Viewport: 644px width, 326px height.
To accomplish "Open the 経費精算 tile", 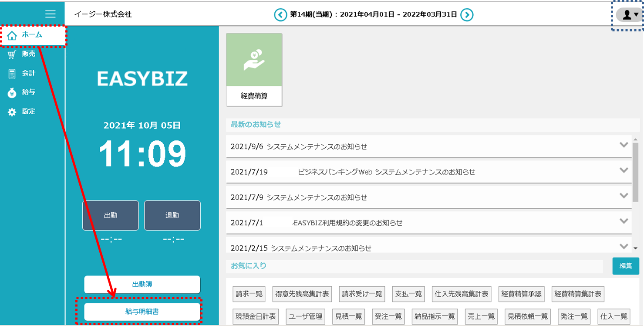I will (x=254, y=70).
